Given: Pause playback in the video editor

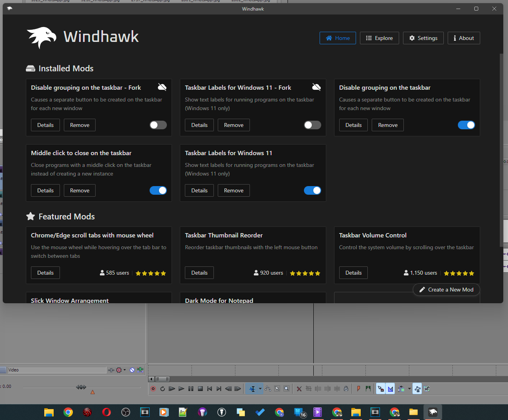Looking at the screenshot, I should [x=191, y=389].
